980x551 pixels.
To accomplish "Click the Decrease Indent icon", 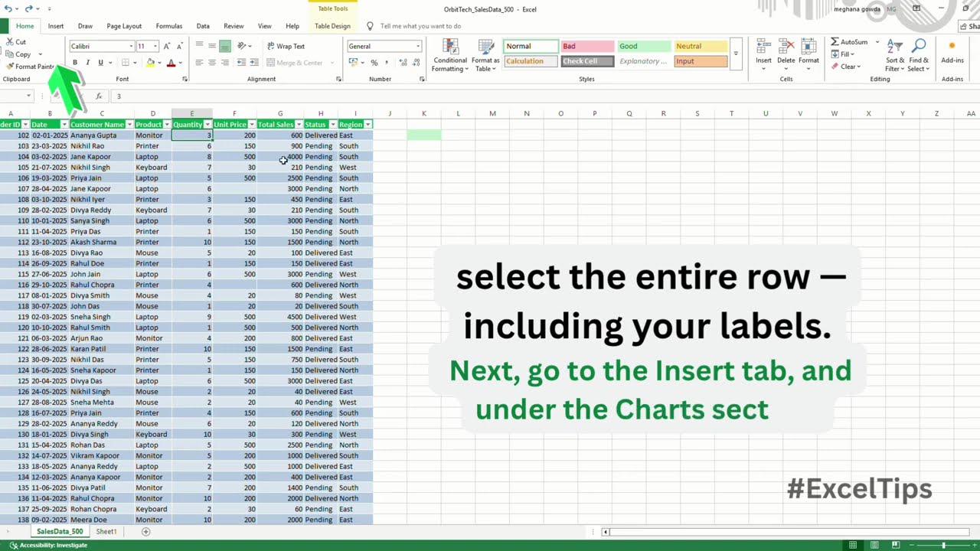I will point(242,63).
